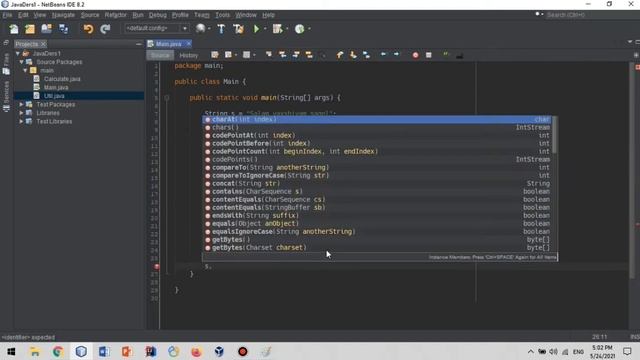The width and height of the screenshot is (640, 360).
Task: Run the project with green arrow
Action: tap(256, 29)
